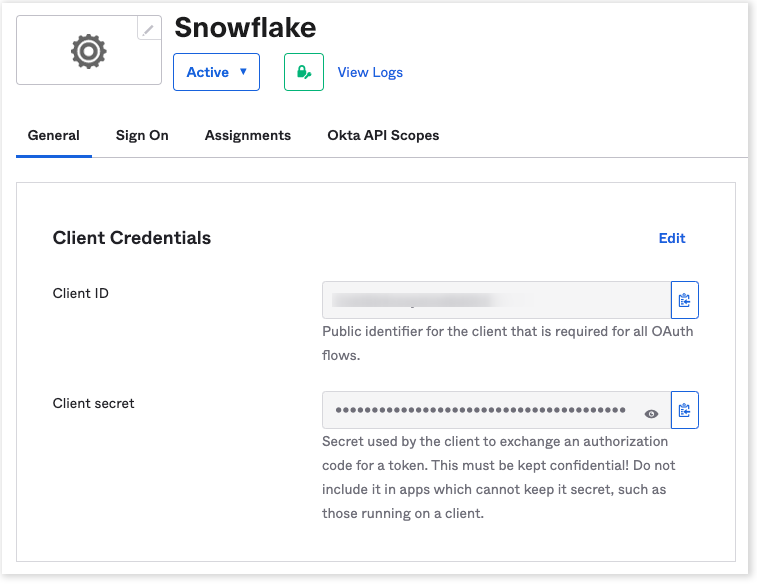757x584 pixels.
Task: Click the green lock key icon
Action: point(304,72)
